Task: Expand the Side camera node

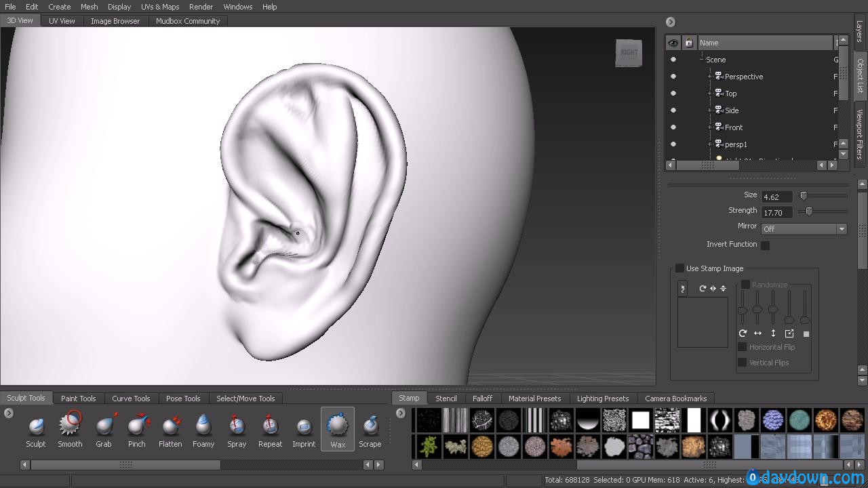Action: pos(709,110)
